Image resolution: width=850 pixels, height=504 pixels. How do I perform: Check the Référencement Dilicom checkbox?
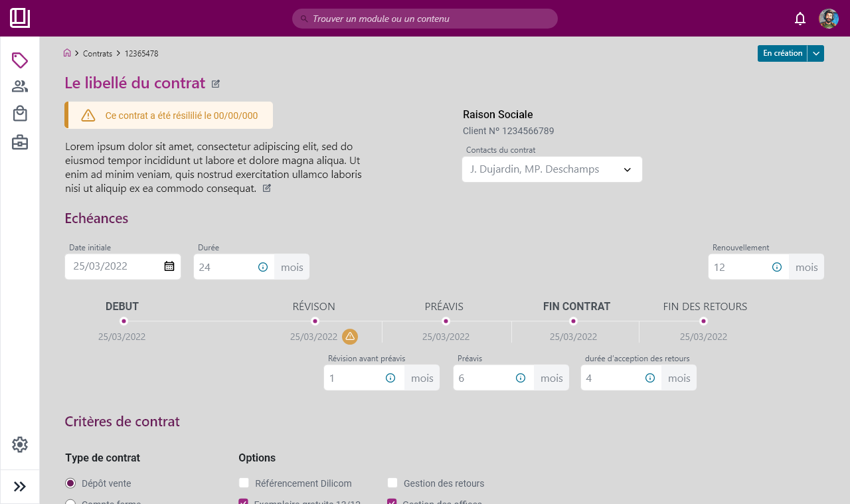point(244,483)
